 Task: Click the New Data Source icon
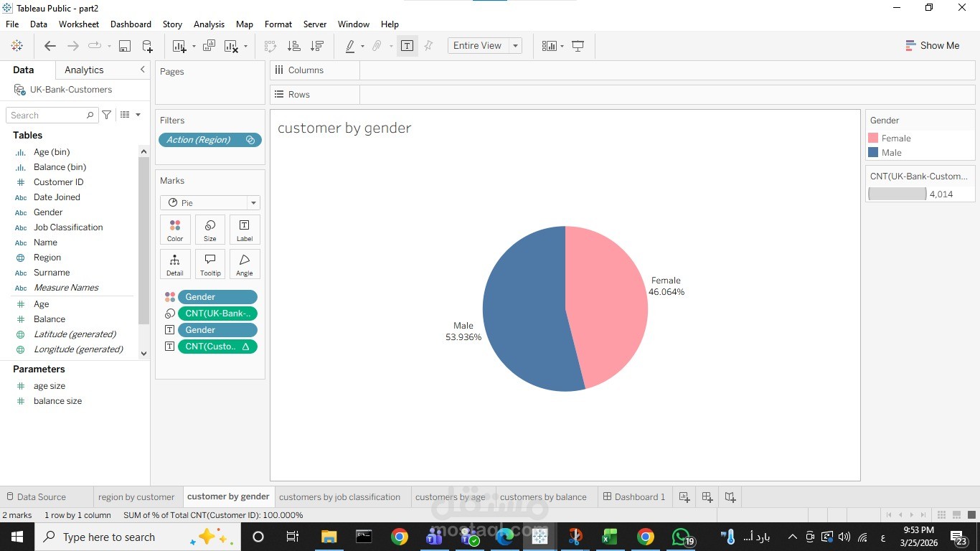coord(147,46)
